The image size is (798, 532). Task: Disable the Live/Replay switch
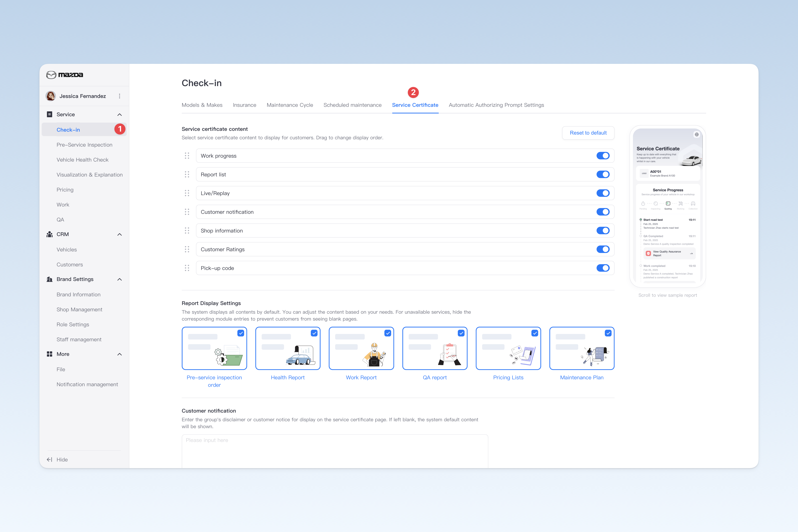tap(603, 193)
